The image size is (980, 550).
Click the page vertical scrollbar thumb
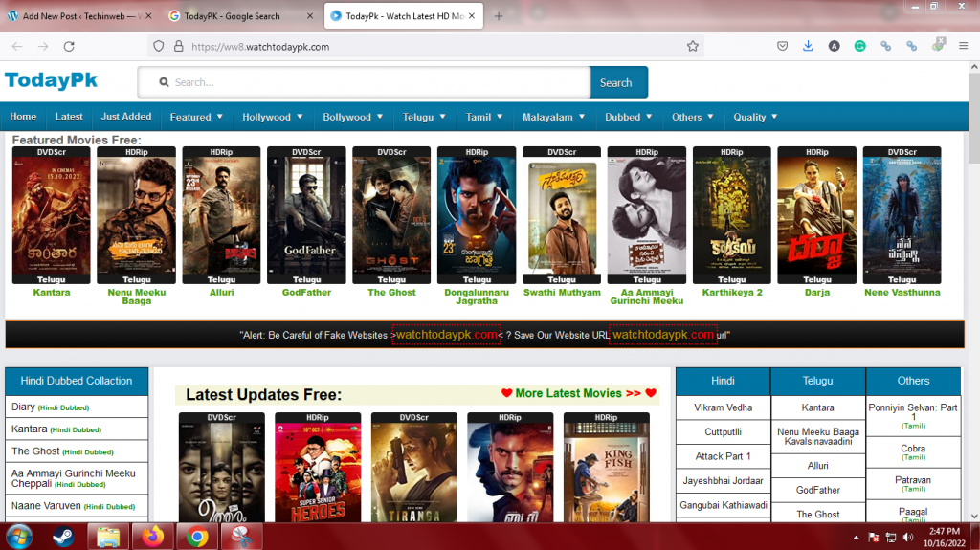973,120
